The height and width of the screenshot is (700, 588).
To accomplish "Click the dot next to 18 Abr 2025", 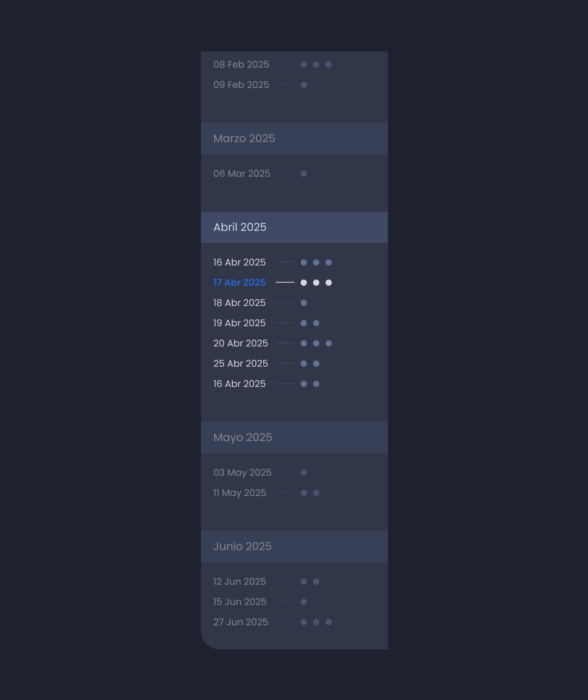I will pos(303,303).
